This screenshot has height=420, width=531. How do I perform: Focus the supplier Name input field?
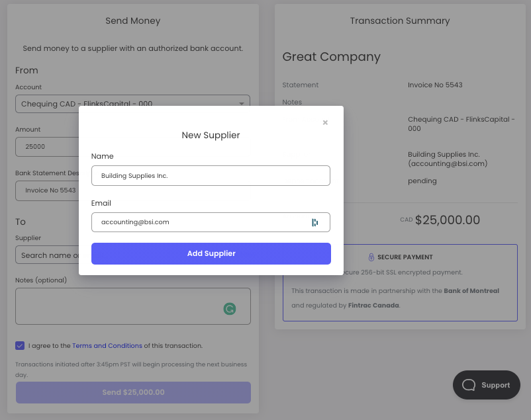pyautogui.click(x=211, y=175)
